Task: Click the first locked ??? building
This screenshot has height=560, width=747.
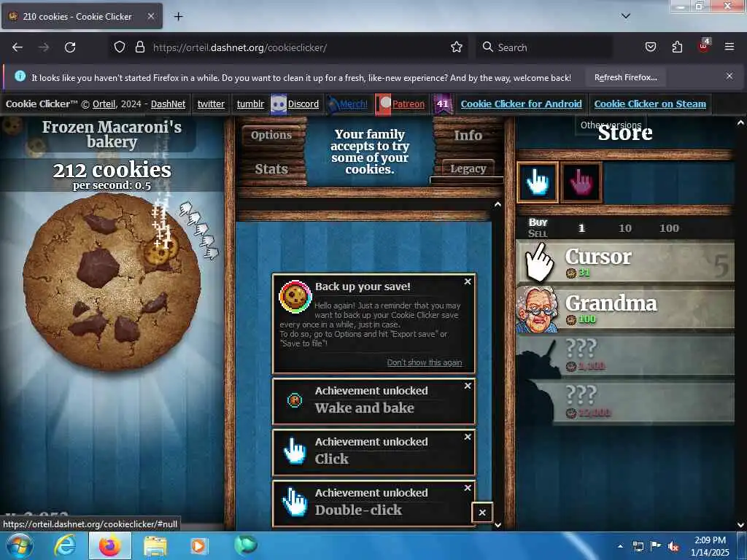Action: coord(625,356)
